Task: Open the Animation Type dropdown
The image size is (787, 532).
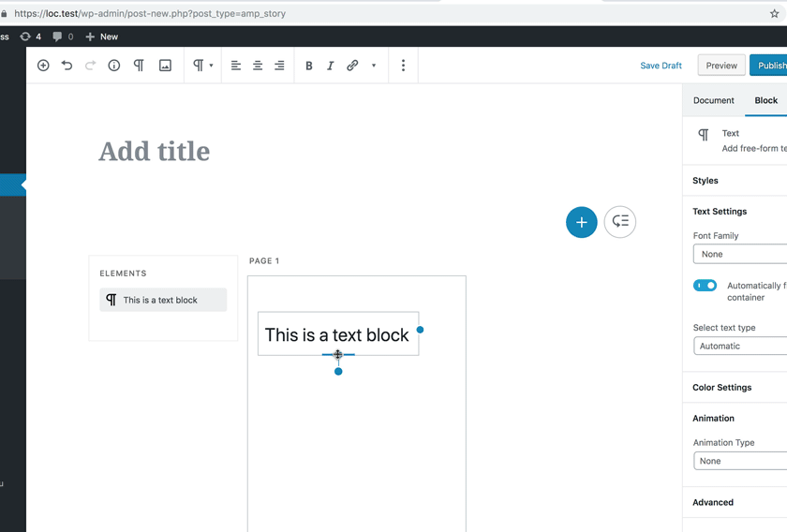Action: click(x=740, y=461)
